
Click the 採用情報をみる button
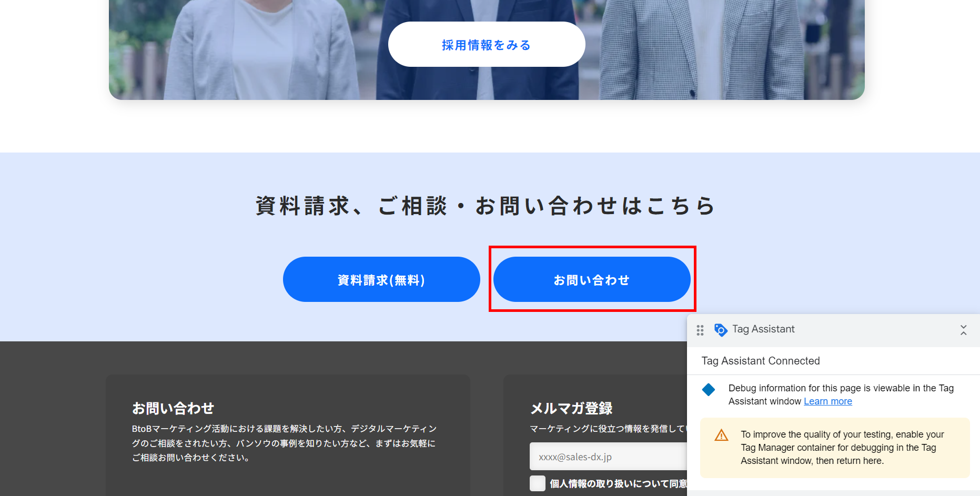(487, 44)
